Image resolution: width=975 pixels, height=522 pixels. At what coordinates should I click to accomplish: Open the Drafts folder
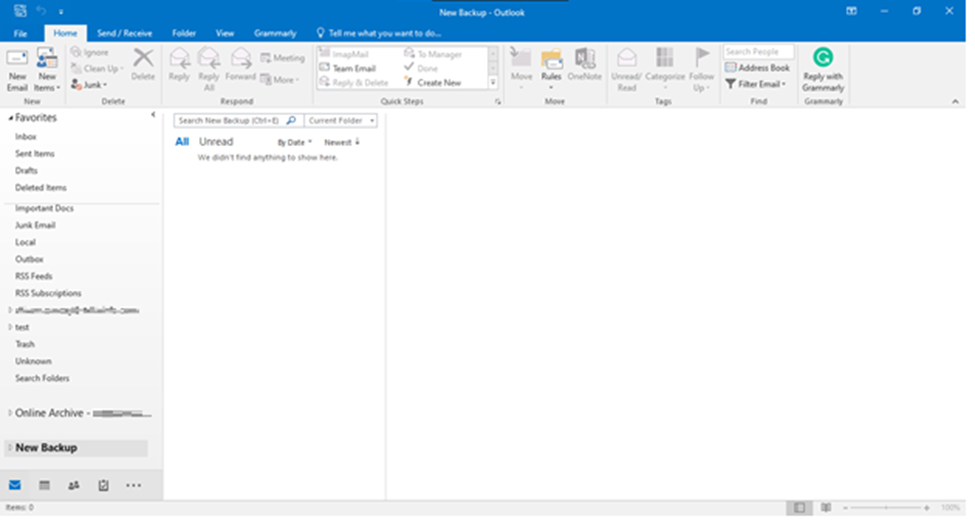pyautogui.click(x=27, y=170)
